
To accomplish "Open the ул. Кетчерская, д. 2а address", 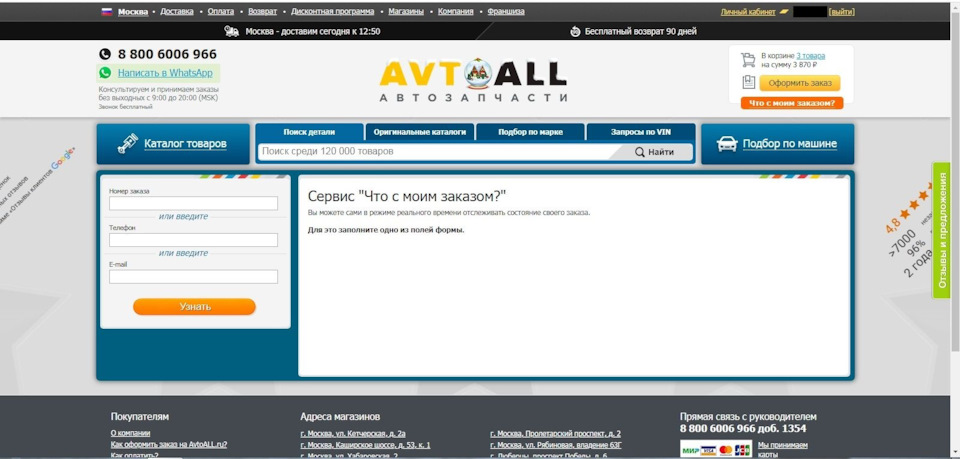I will (353, 433).
